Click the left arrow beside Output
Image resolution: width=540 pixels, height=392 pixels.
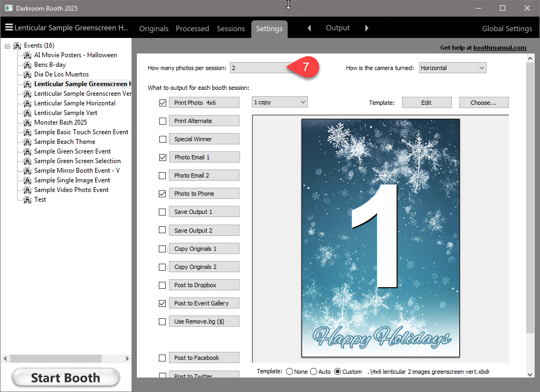coord(309,28)
